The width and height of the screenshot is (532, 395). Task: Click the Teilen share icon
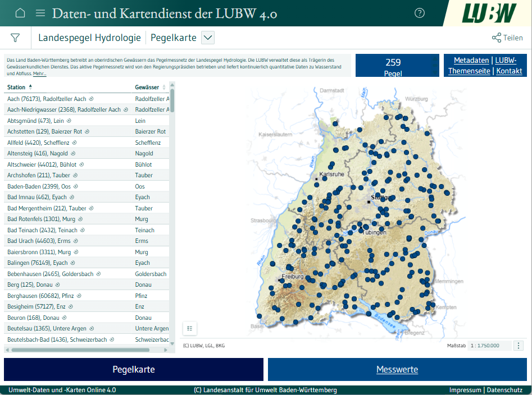coord(497,38)
